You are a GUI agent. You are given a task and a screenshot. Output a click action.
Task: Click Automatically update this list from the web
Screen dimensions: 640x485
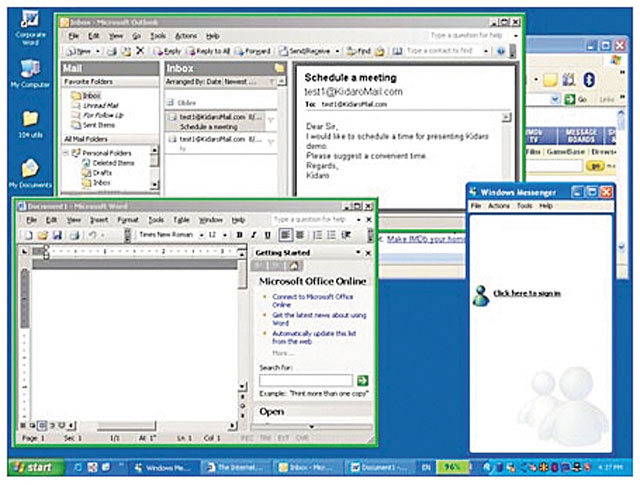[x=314, y=338]
